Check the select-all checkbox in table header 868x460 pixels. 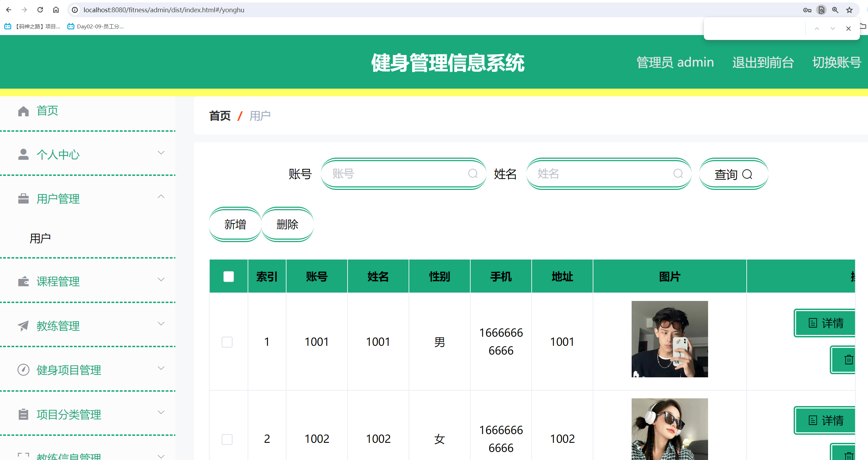tap(228, 276)
